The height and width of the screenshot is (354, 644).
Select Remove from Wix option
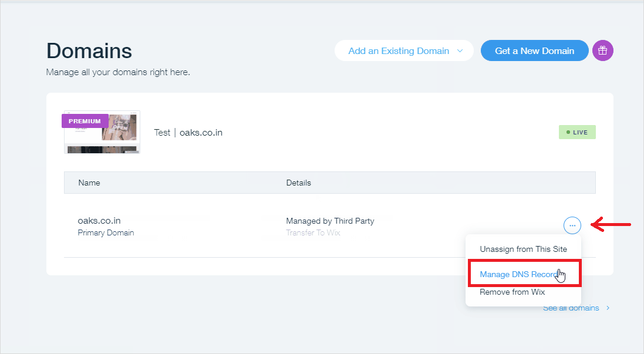tap(512, 292)
